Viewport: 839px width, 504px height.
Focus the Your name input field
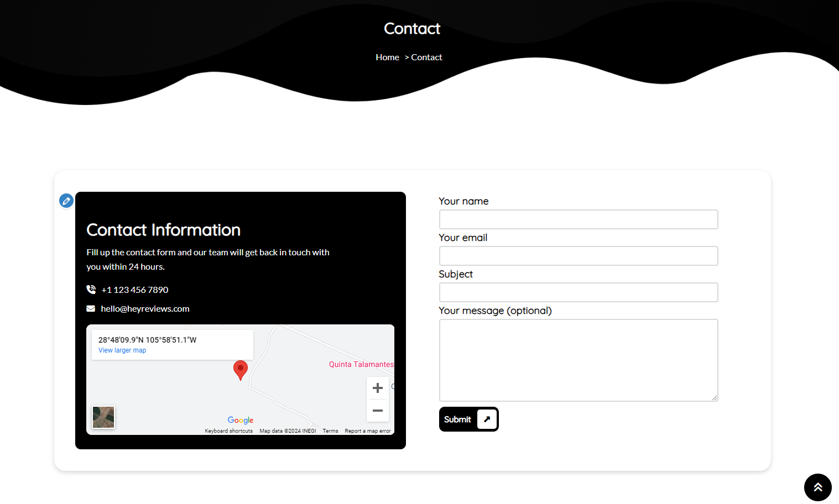click(x=578, y=219)
